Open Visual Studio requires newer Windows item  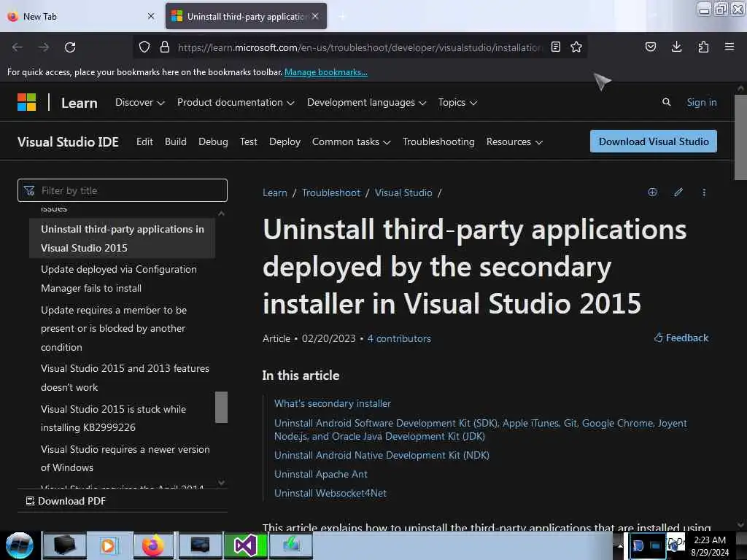click(x=125, y=458)
